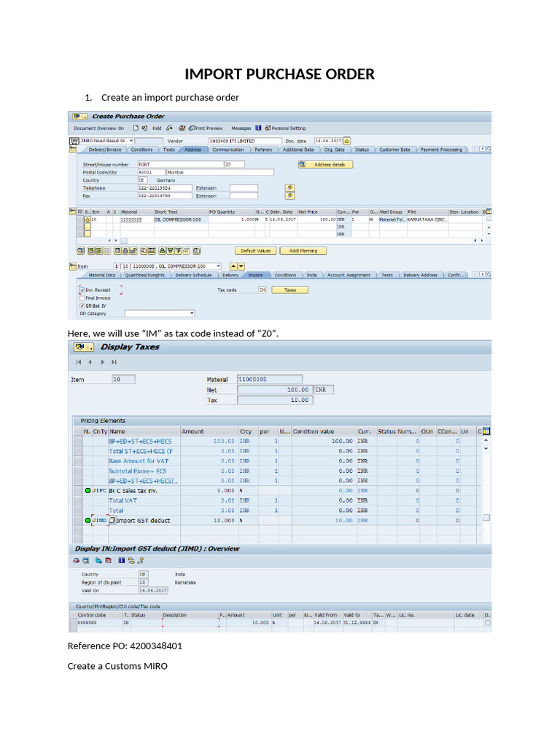This screenshot has height=747, width=560.
Task: Click the green status icon on JIPC row
Action: coord(87,490)
